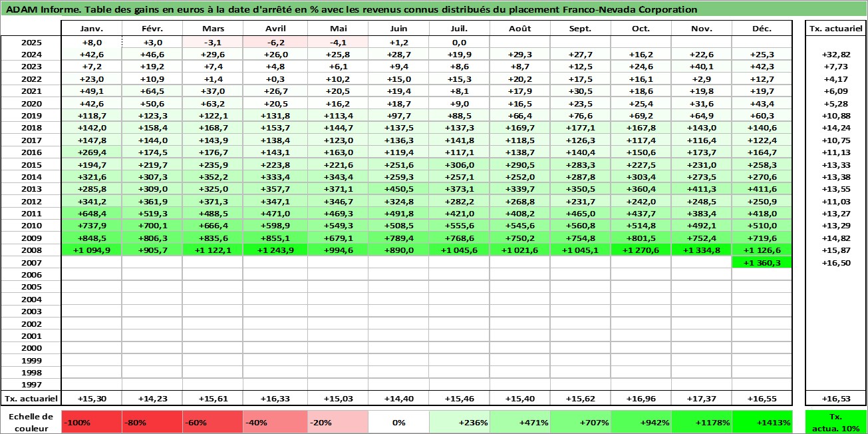Click the 2008 year row label
Image resolution: width=868 pixels, height=434 pixels.
point(31,250)
